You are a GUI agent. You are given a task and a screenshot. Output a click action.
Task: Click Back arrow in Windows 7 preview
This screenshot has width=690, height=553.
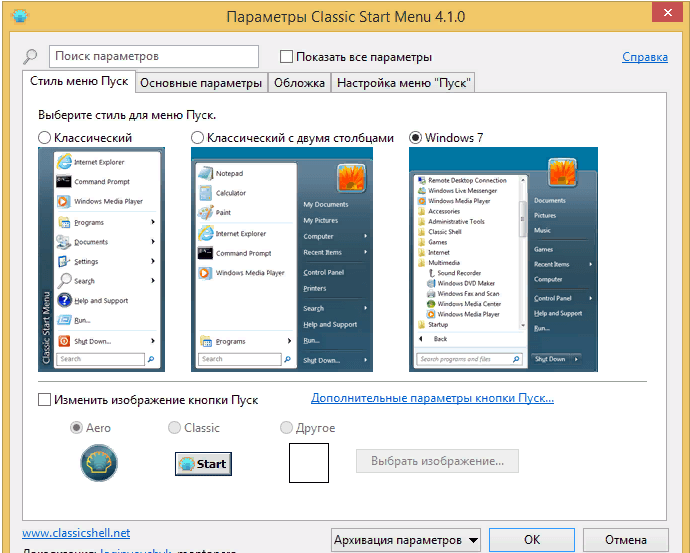pyautogui.click(x=421, y=339)
